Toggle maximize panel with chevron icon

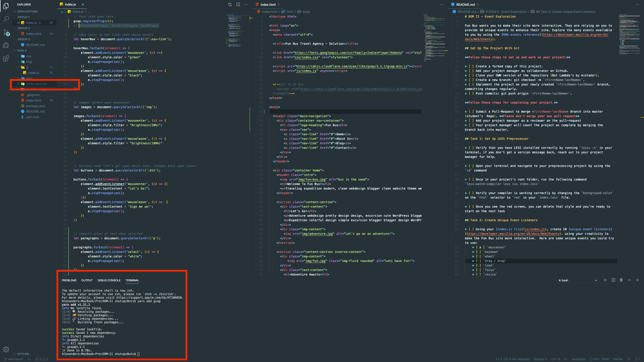click(x=629, y=280)
